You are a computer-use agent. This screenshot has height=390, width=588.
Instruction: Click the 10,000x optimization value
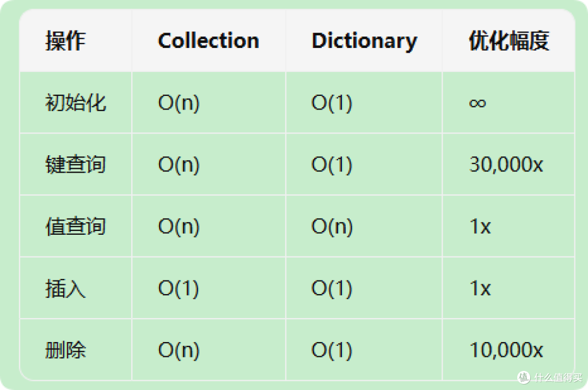[506, 350]
